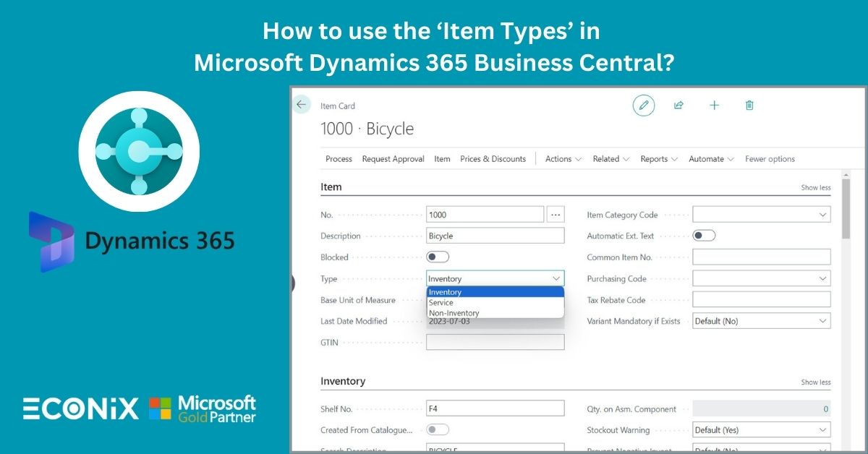Open the Item Category Code dropdown

(x=822, y=214)
